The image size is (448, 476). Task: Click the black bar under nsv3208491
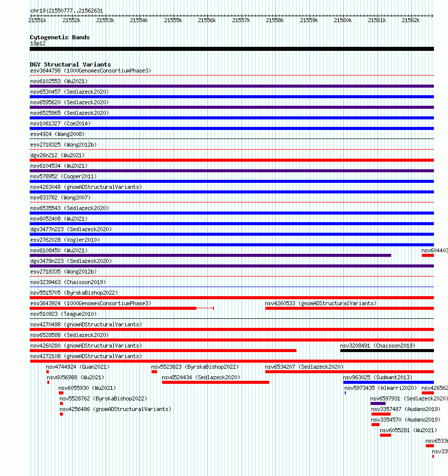(387, 351)
